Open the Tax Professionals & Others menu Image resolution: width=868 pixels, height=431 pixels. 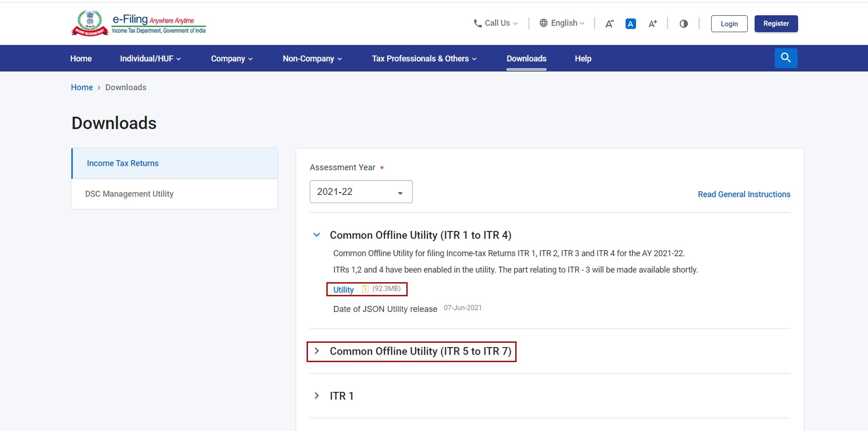pyautogui.click(x=420, y=58)
